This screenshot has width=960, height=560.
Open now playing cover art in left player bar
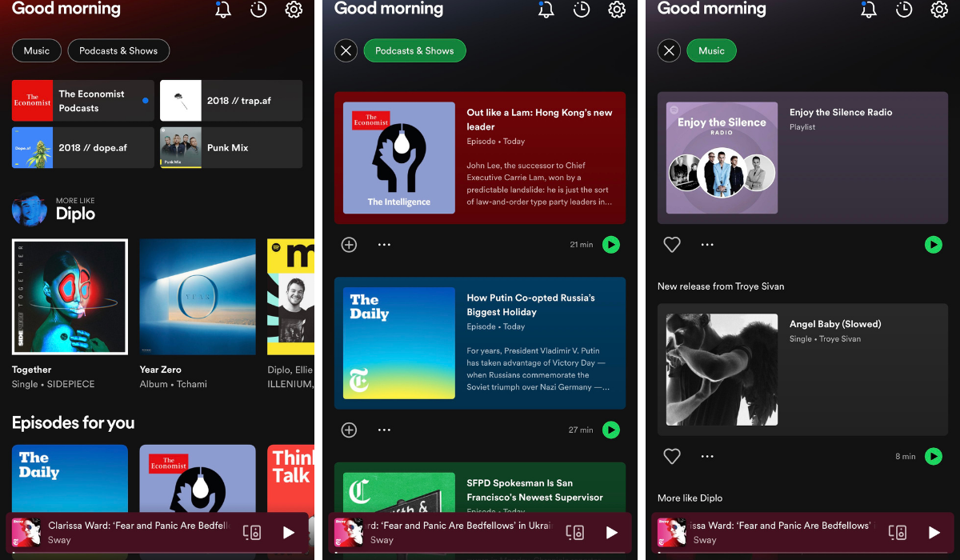(x=26, y=532)
